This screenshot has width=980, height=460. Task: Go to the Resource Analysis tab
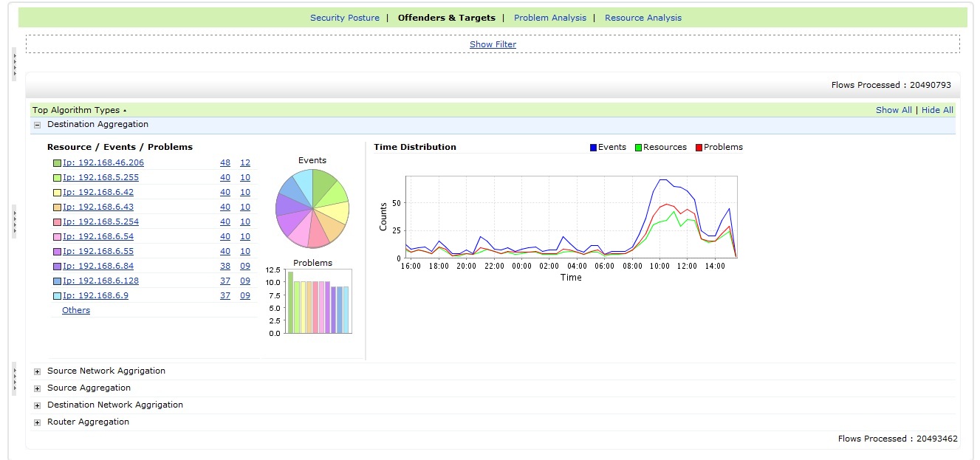coord(643,18)
